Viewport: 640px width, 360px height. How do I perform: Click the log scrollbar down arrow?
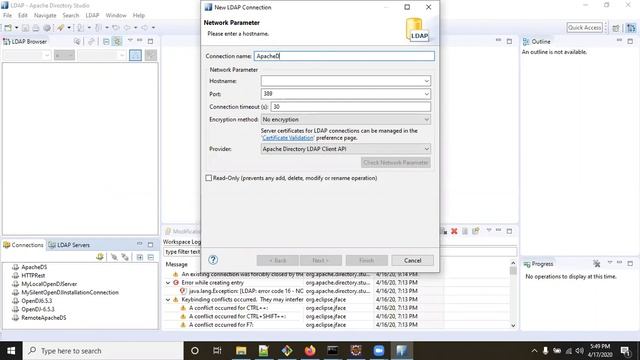click(x=513, y=325)
